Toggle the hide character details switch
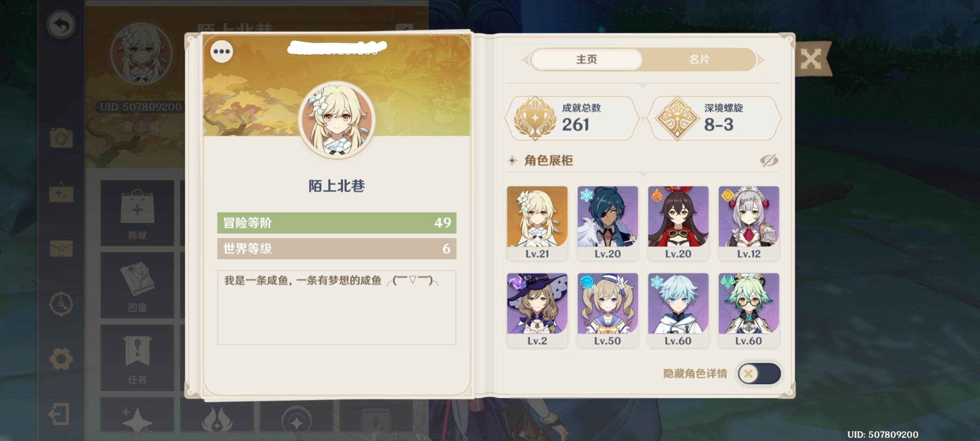This screenshot has width=980, height=441. [759, 374]
